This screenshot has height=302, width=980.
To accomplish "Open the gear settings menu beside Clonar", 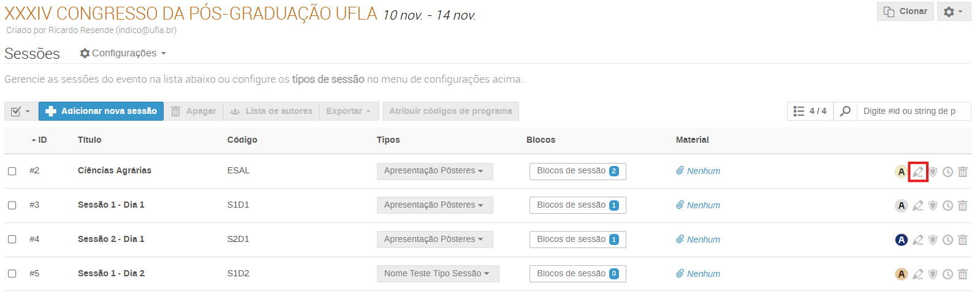I will pos(954,12).
